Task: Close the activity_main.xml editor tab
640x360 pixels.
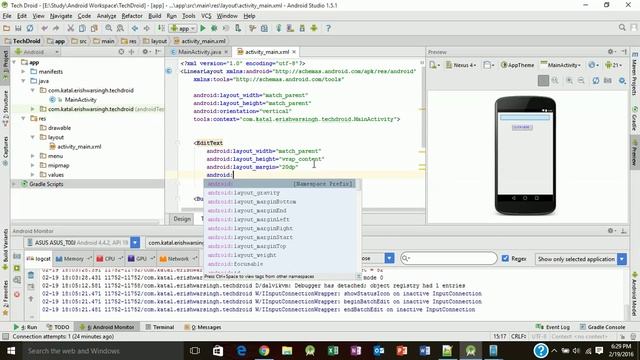Action: (x=294, y=52)
